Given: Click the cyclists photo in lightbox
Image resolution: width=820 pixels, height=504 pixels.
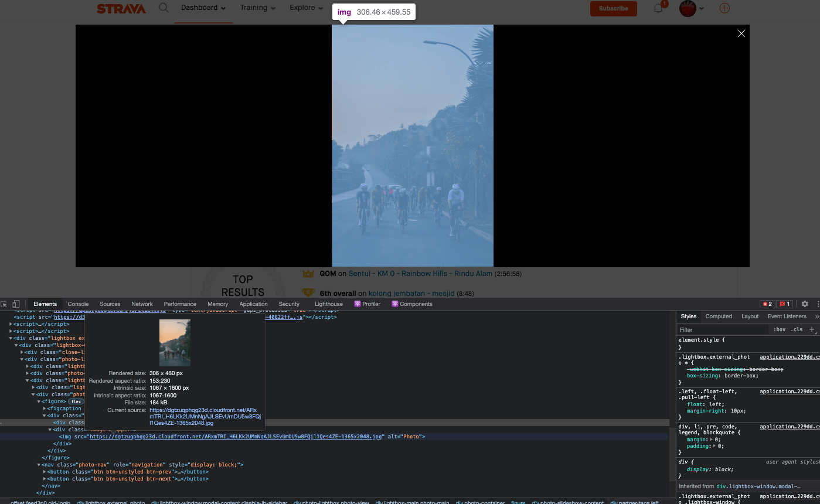Looking at the screenshot, I should click(413, 145).
